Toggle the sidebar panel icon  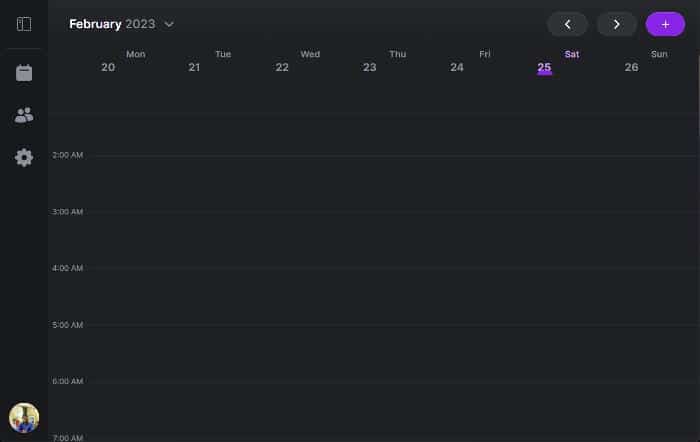point(24,24)
